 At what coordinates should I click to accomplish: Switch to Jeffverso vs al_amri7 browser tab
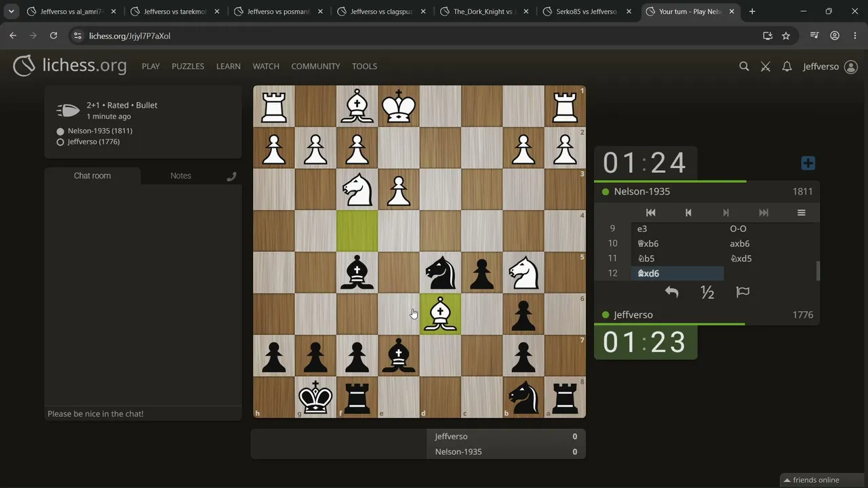(71, 12)
